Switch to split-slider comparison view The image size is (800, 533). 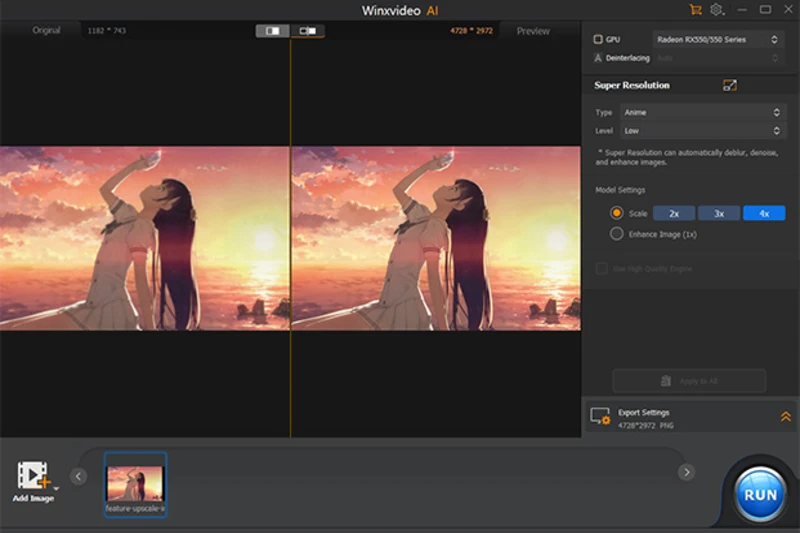308,31
